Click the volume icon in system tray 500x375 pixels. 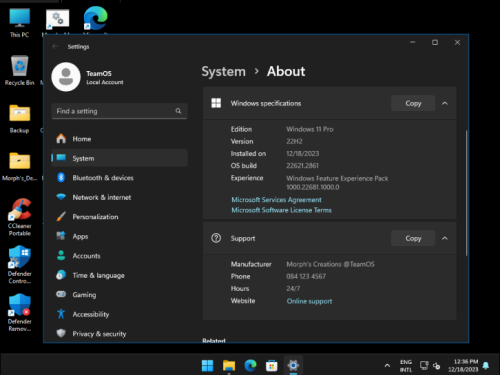[437, 366]
